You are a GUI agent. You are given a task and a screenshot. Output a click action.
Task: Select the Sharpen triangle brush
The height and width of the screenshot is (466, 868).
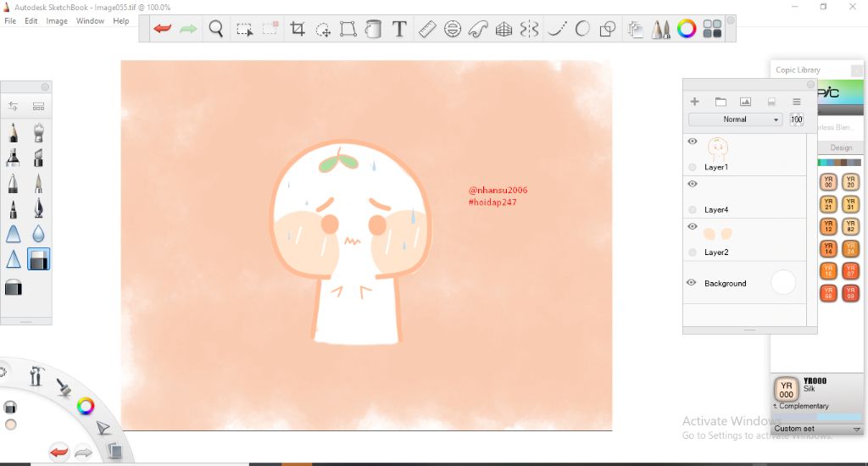click(x=14, y=258)
